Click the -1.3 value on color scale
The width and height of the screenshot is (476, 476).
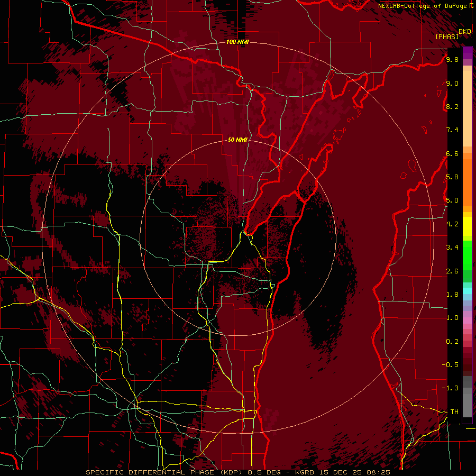click(450, 388)
